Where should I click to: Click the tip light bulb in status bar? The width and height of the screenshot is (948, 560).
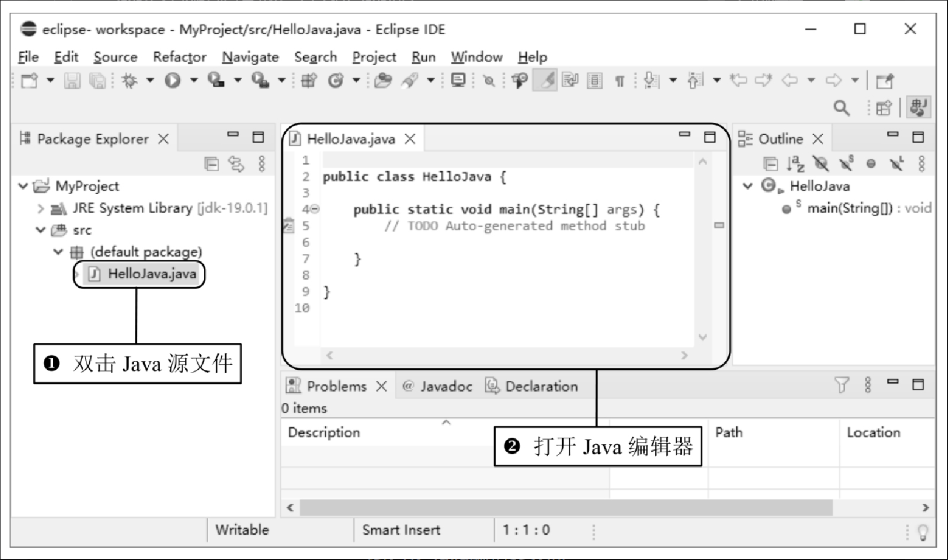[922, 531]
